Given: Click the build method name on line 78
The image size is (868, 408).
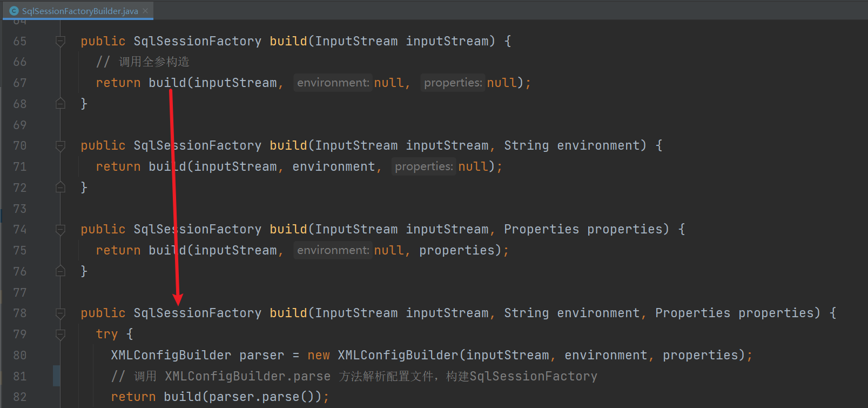Looking at the screenshot, I should point(288,313).
